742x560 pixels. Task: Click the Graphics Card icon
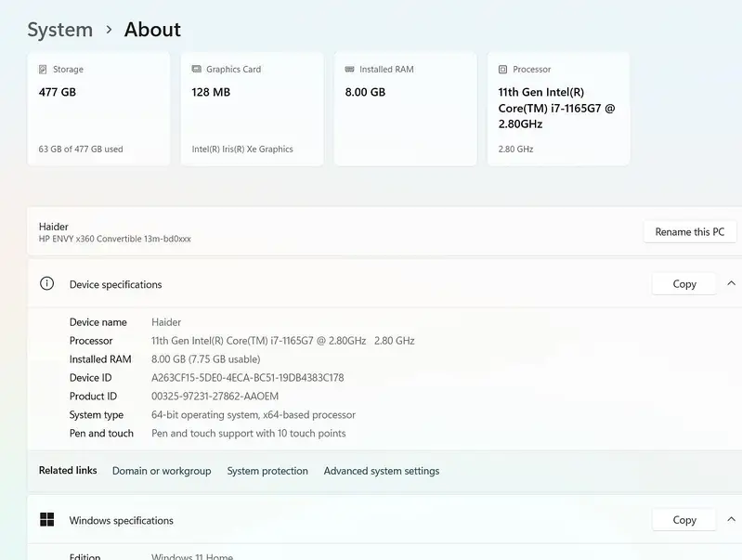click(x=196, y=70)
